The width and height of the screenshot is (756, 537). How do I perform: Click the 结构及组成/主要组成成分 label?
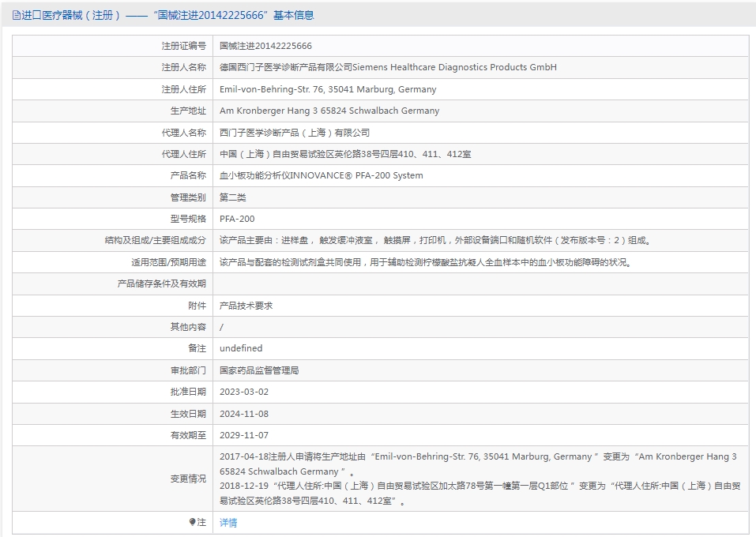[x=156, y=240]
